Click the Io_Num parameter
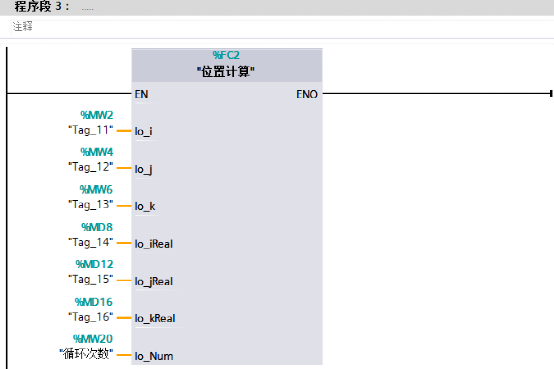This screenshot has height=369, width=554. 154,356
